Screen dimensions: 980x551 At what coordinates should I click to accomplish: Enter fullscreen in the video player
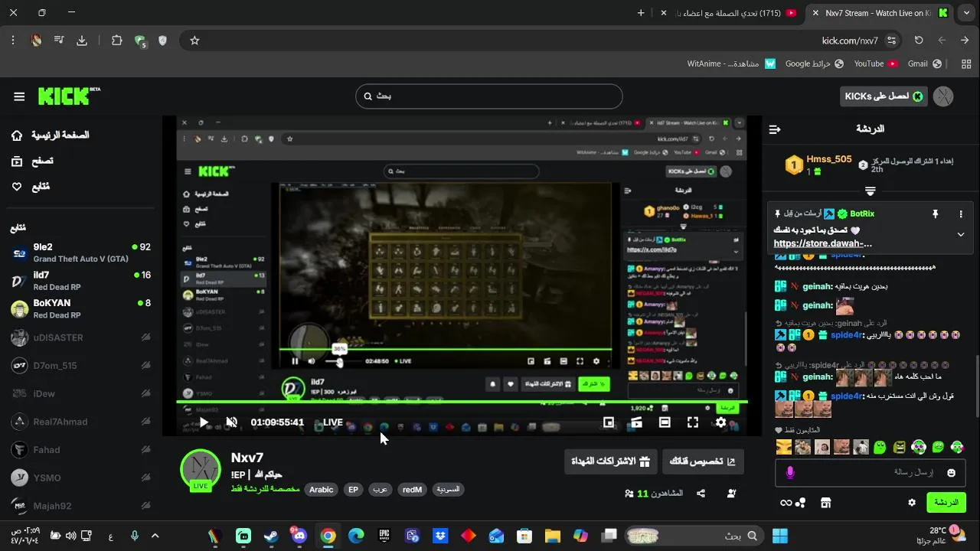693,422
